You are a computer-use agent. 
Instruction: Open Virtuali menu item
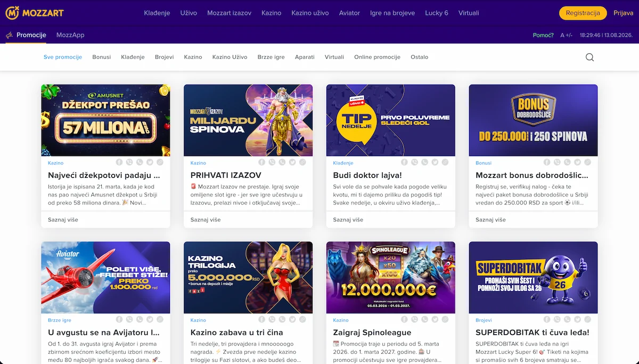[469, 13]
